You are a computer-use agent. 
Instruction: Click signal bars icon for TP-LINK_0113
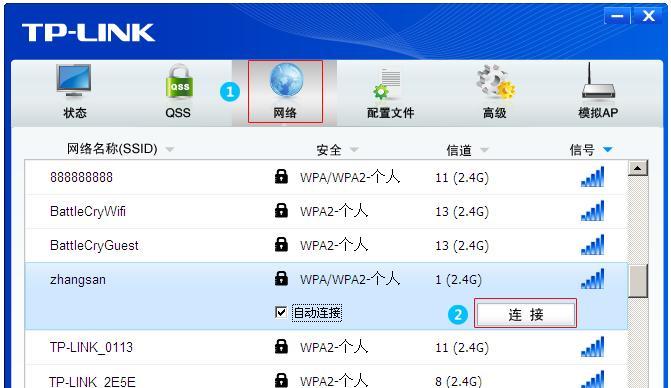tap(593, 347)
